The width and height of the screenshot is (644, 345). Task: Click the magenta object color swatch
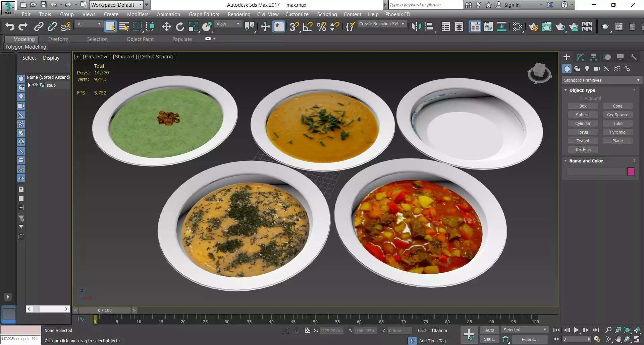(631, 171)
